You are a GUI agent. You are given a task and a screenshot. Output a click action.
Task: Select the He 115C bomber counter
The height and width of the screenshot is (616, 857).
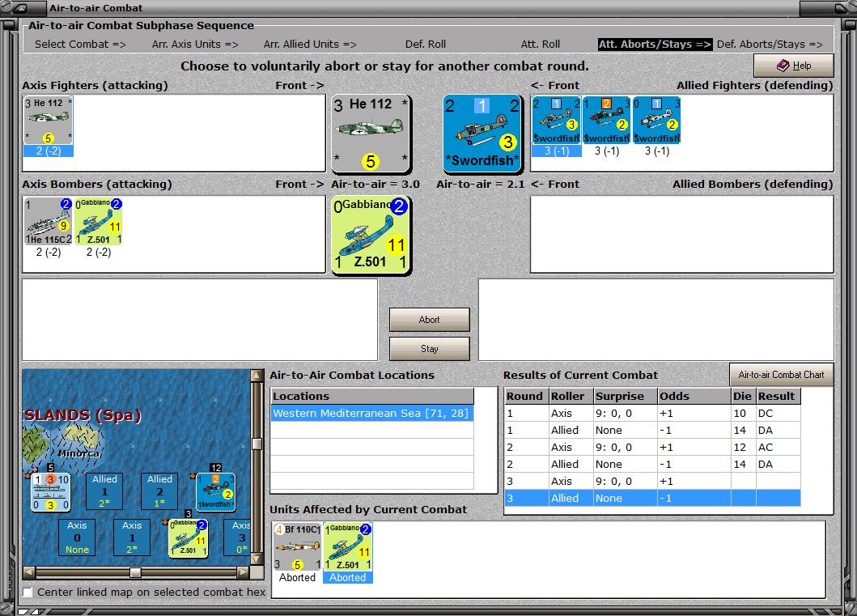48,221
